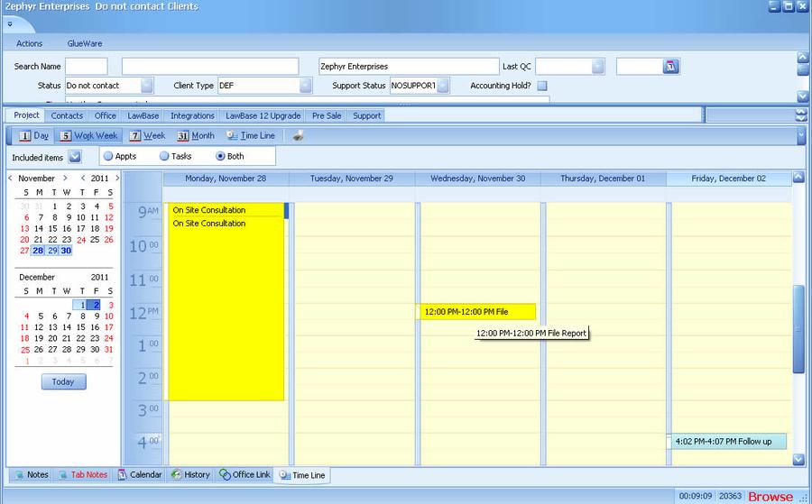Open the Office Link bottom tab
This screenshot has height=504, width=812.
click(245, 474)
